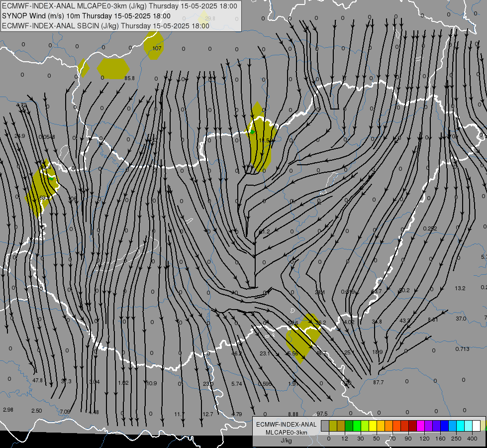Click the SBCIN title line in the header
This screenshot has height=448, width=487.
pos(105,26)
